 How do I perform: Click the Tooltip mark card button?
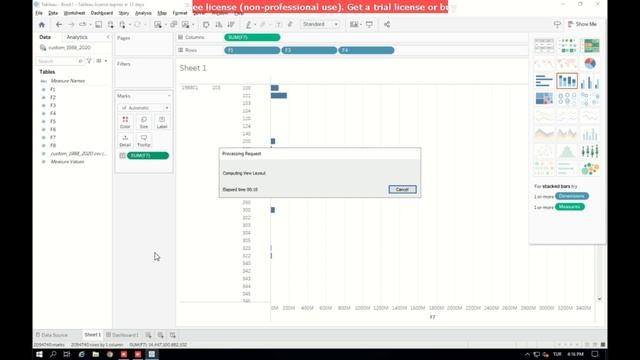click(144, 141)
